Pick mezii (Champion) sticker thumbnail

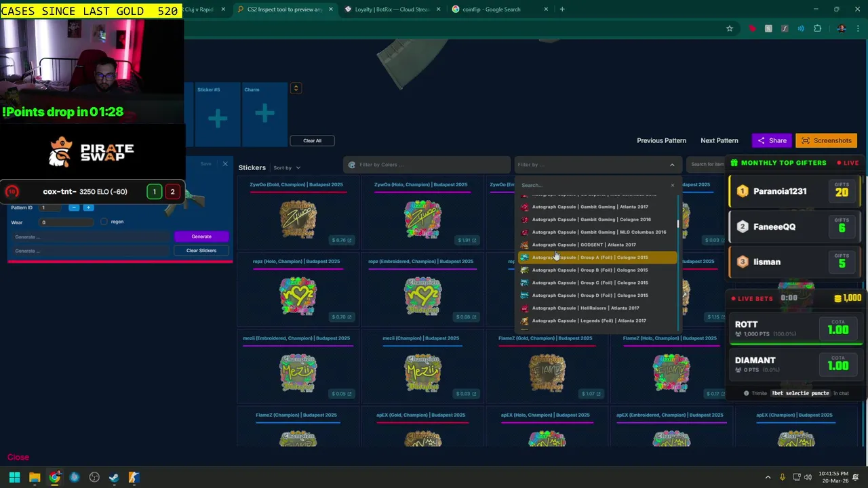click(422, 373)
